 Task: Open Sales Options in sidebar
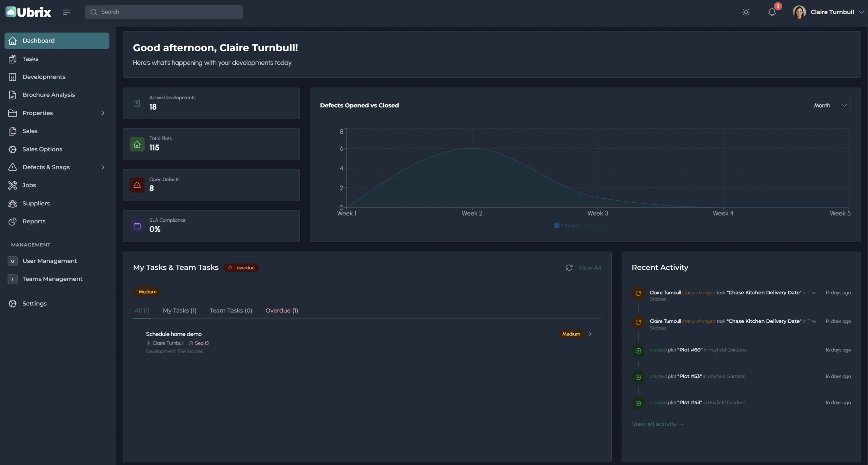pyautogui.click(x=42, y=149)
